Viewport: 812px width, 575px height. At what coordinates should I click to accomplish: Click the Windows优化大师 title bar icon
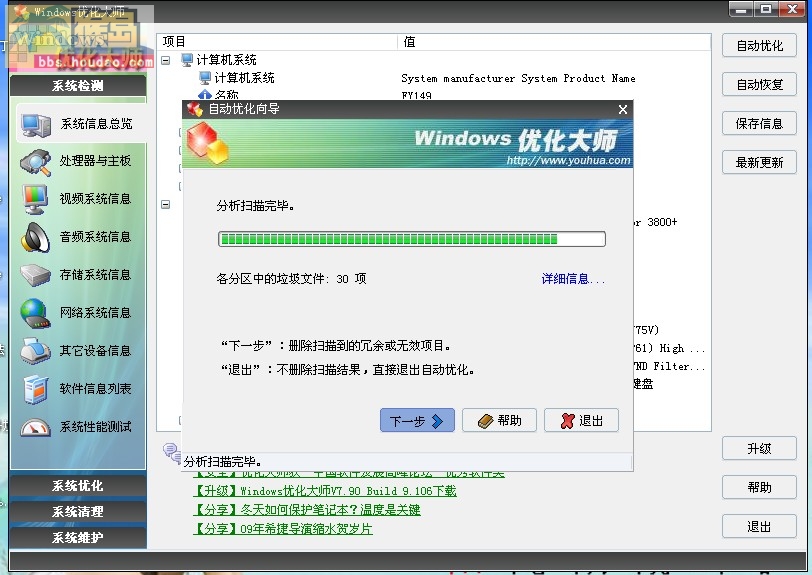[x=21, y=11]
